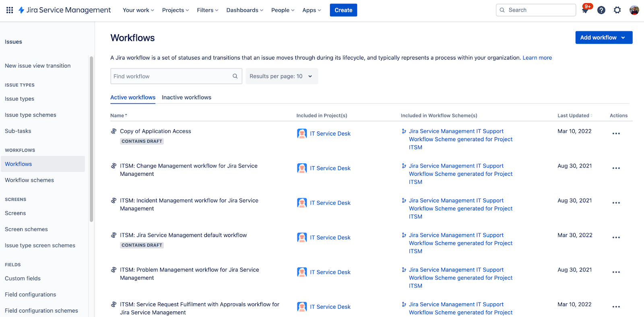Sort workflows by Name column

point(119,115)
